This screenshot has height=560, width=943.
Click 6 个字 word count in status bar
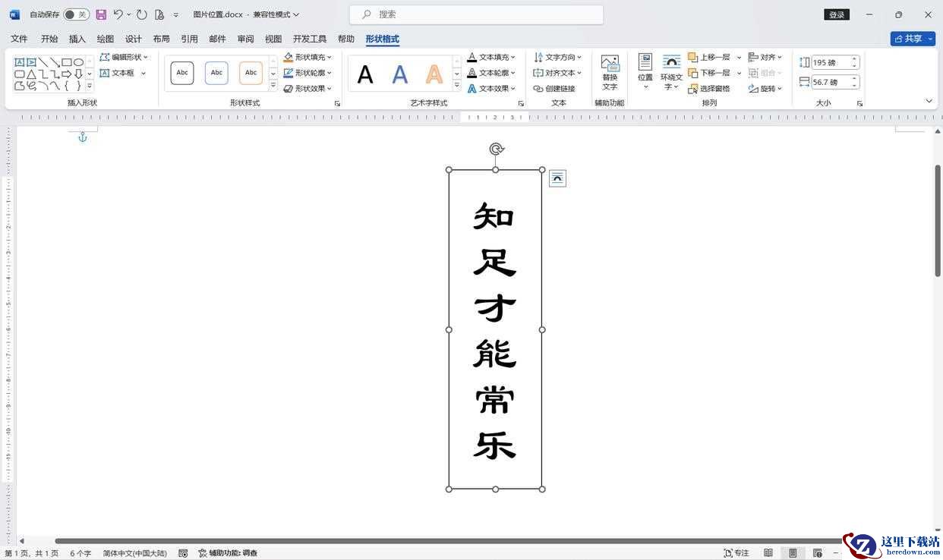point(80,553)
